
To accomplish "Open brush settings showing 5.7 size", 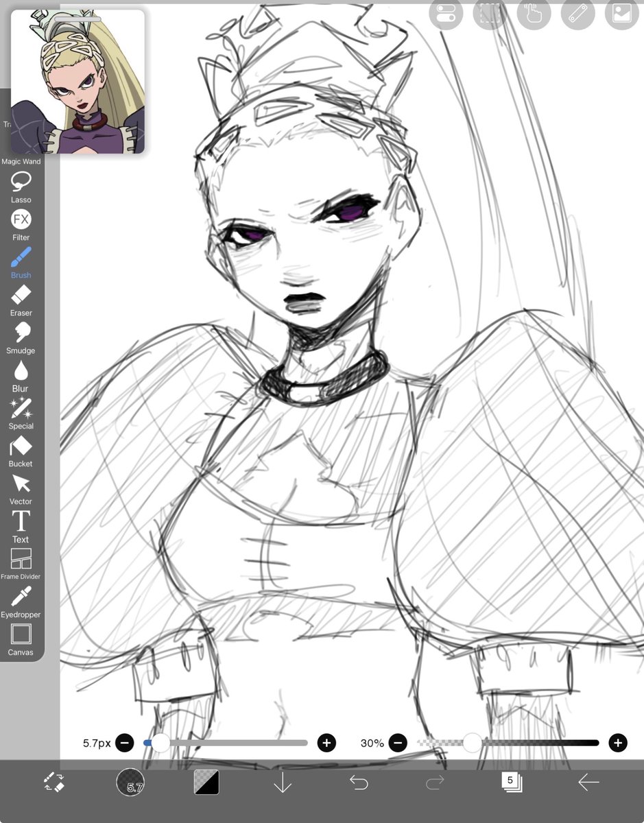I will point(130,782).
